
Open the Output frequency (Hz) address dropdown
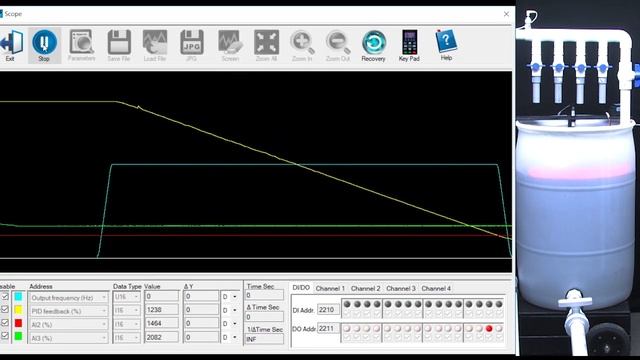(x=69, y=298)
